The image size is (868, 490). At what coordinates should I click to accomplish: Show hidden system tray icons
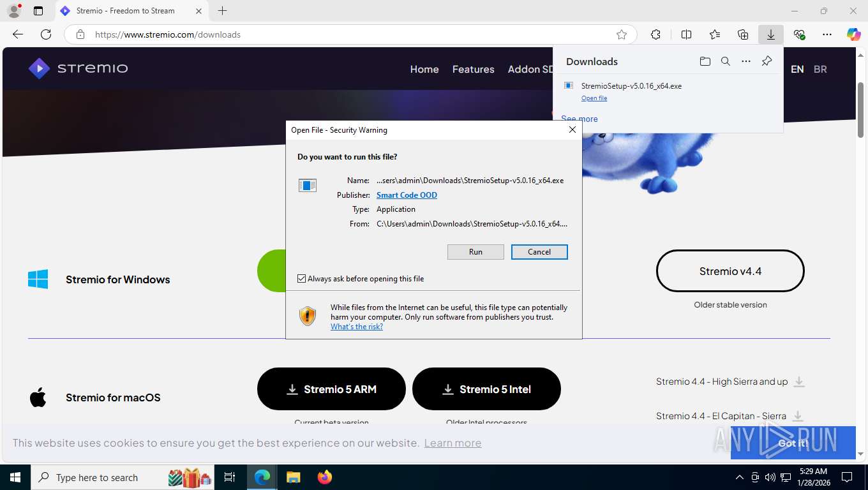[740, 477]
